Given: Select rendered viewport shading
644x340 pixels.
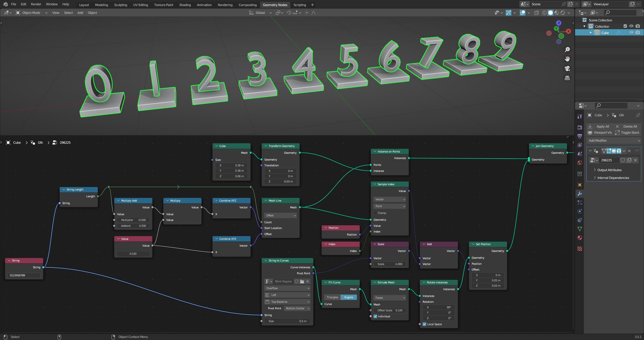Looking at the screenshot, I should click(x=562, y=13).
